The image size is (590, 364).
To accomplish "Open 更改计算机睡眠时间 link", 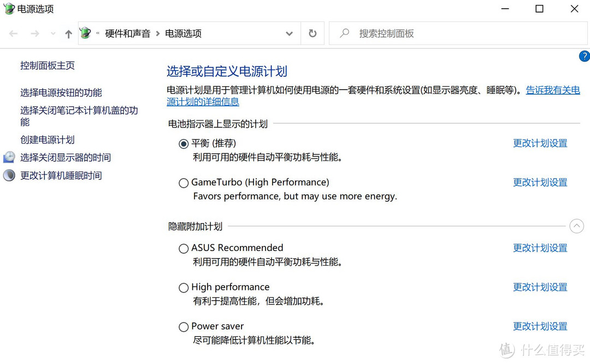I will click(x=61, y=176).
